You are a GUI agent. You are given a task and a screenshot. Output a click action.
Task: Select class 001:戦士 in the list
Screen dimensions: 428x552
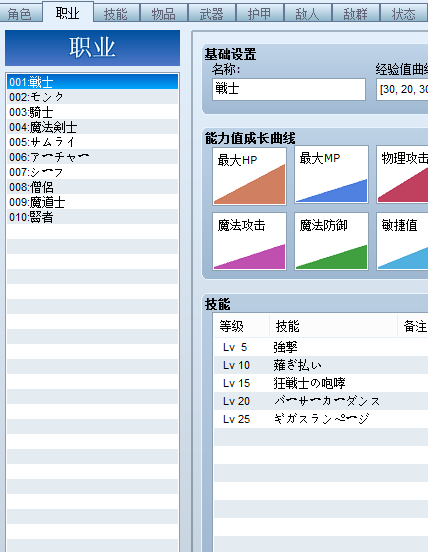93,82
